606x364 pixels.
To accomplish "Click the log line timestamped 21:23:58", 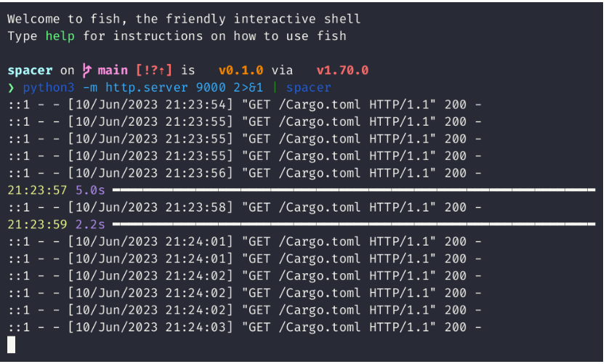I will pos(245,208).
